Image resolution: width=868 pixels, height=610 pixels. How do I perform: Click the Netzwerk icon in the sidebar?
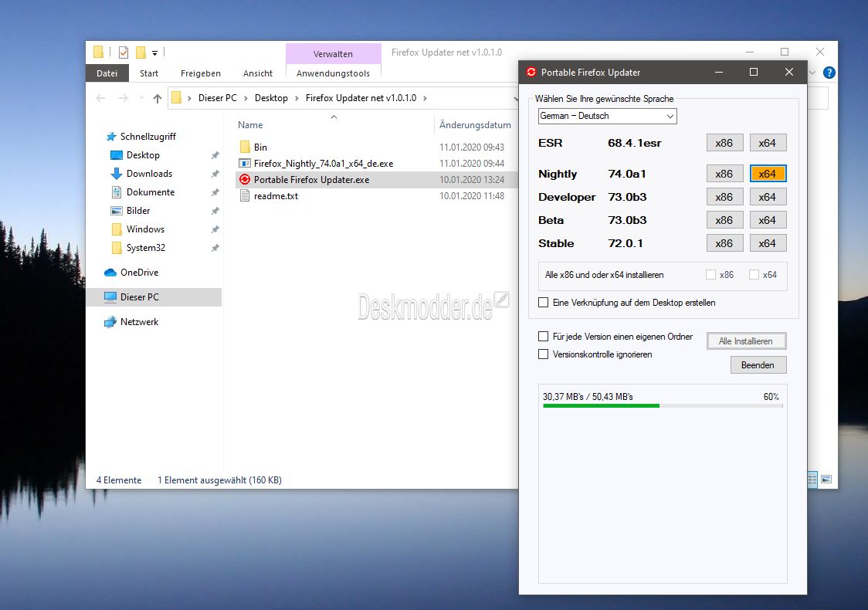(110, 322)
